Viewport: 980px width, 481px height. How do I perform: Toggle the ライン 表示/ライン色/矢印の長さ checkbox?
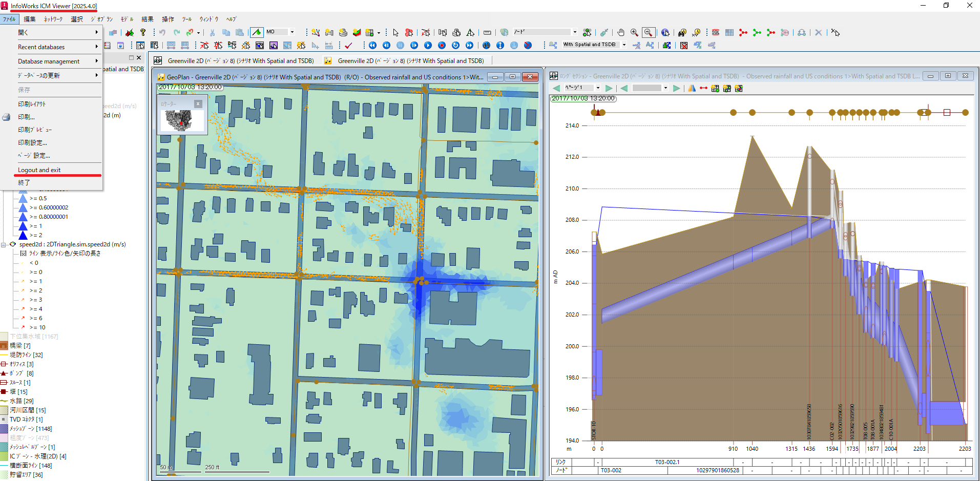[23, 254]
